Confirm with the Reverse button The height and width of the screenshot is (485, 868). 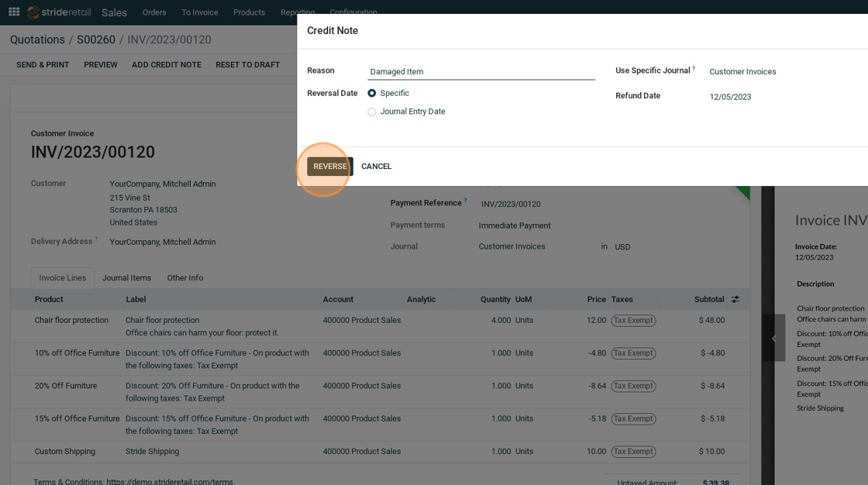(330, 166)
